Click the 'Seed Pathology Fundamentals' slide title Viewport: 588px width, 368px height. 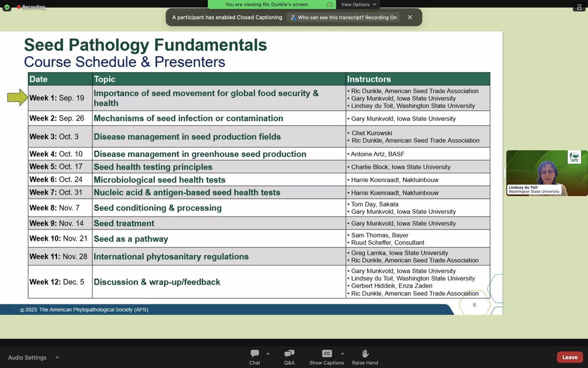pyautogui.click(x=146, y=45)
